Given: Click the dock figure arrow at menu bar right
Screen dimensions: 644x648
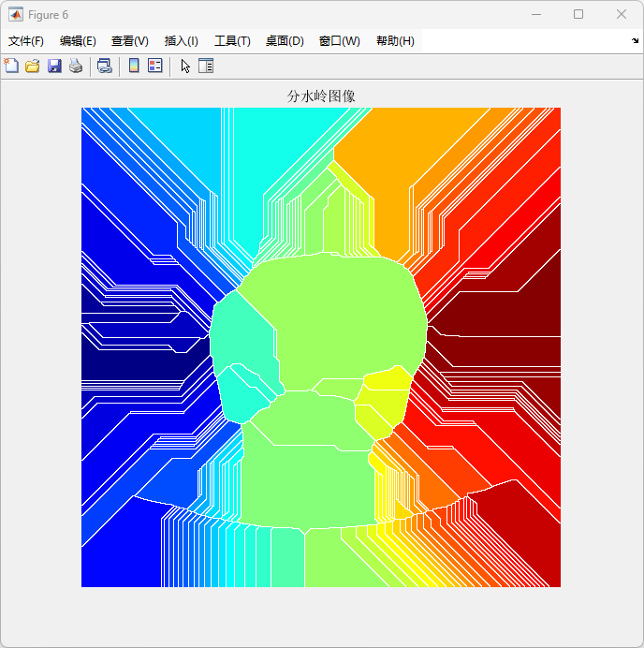Looking at the screenshot, I should [635, 41].
